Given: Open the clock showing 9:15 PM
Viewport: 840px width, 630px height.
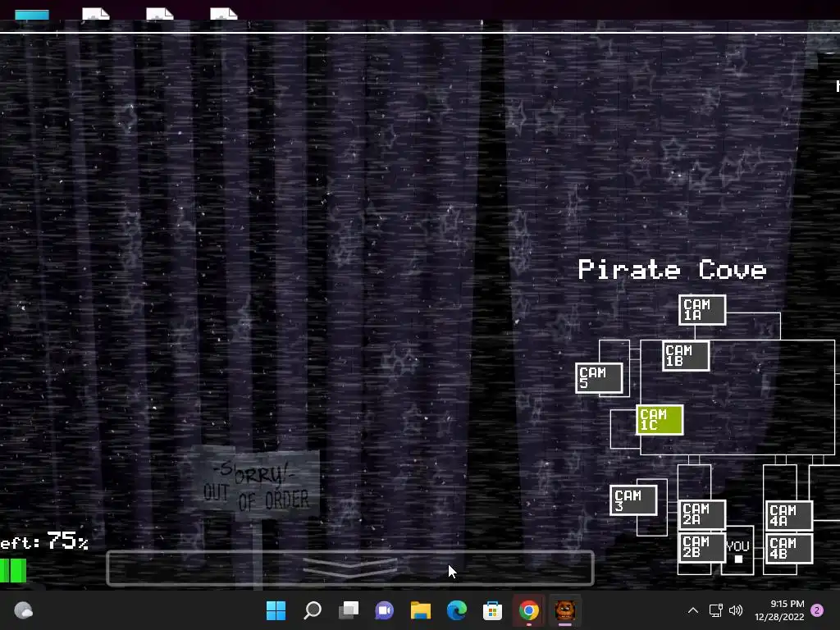Looking at the screenshot, I should [779, 610].
